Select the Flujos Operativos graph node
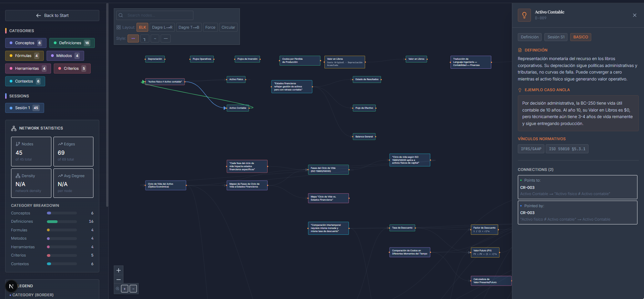 (x=202, y=59)
